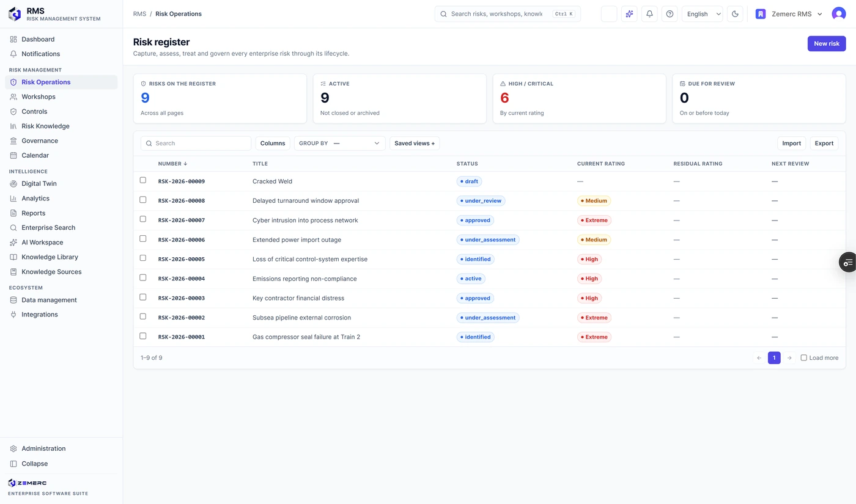Open the Columns chooser
Screen dimensions: 856x504
(x=273, y=144)
